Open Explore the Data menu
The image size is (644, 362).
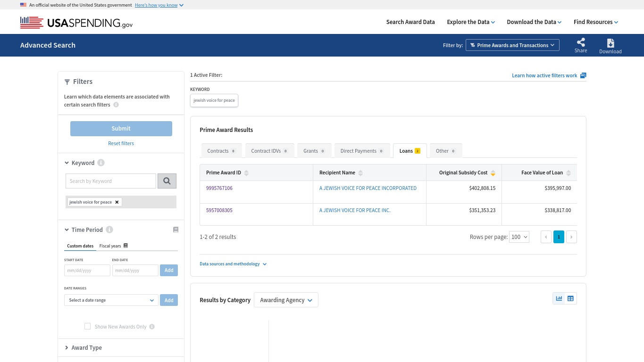click(471, 22)
